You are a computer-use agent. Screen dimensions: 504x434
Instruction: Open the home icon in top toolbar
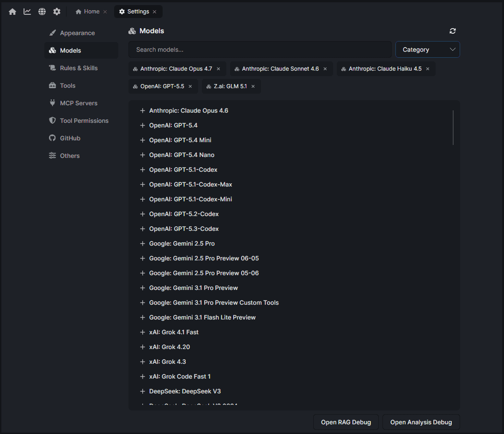[12, 12]
